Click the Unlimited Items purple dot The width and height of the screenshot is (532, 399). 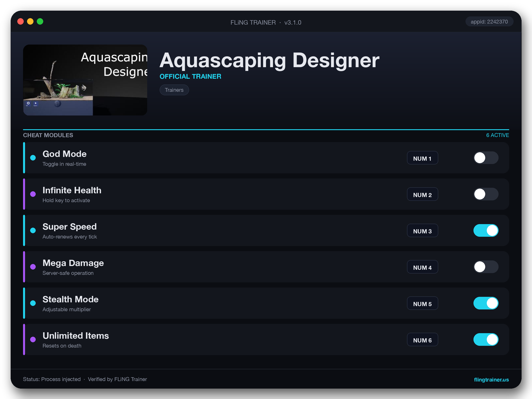[33, 339]
